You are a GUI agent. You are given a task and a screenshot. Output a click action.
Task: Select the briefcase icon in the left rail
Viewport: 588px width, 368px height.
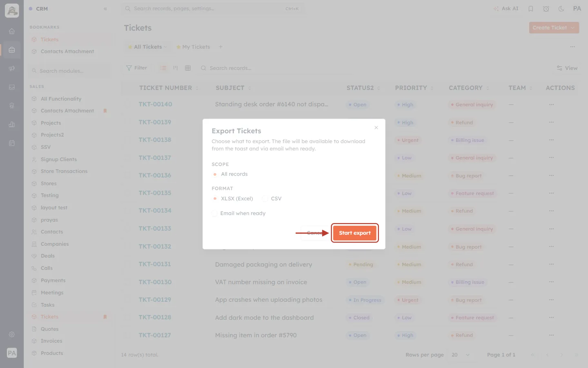12,50
